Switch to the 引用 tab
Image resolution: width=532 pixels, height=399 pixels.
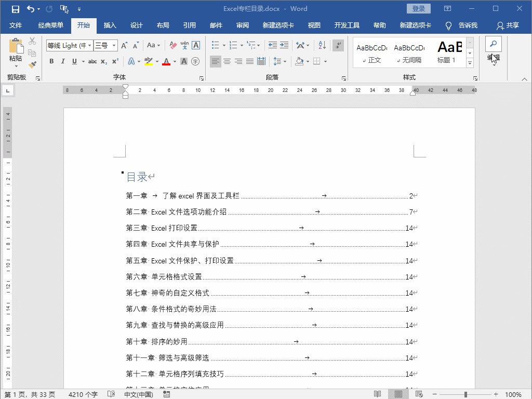point(189,25)
